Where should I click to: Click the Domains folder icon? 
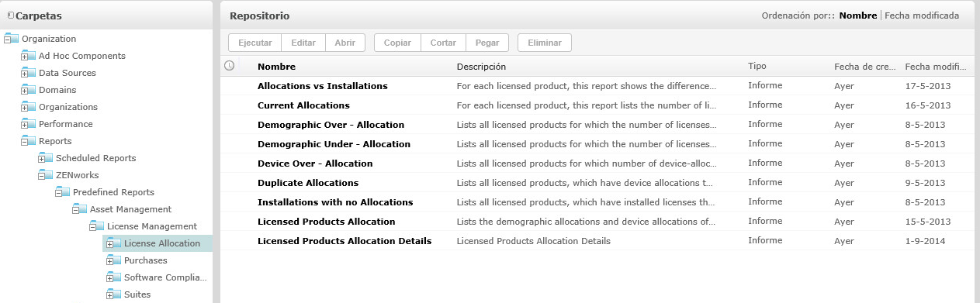[x=29, y=90]
